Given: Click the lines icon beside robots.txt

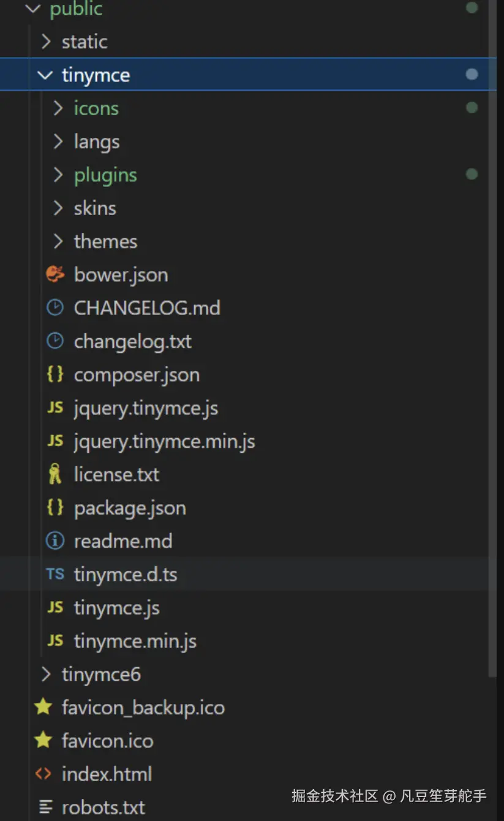Looking at the screenshot, I should point(45,807).
